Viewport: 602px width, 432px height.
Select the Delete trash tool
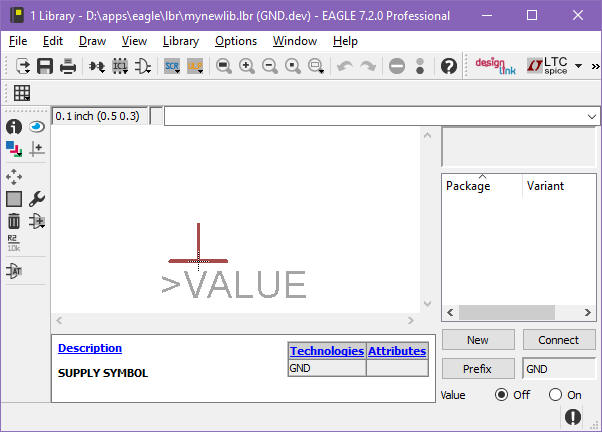coord(14,221)
